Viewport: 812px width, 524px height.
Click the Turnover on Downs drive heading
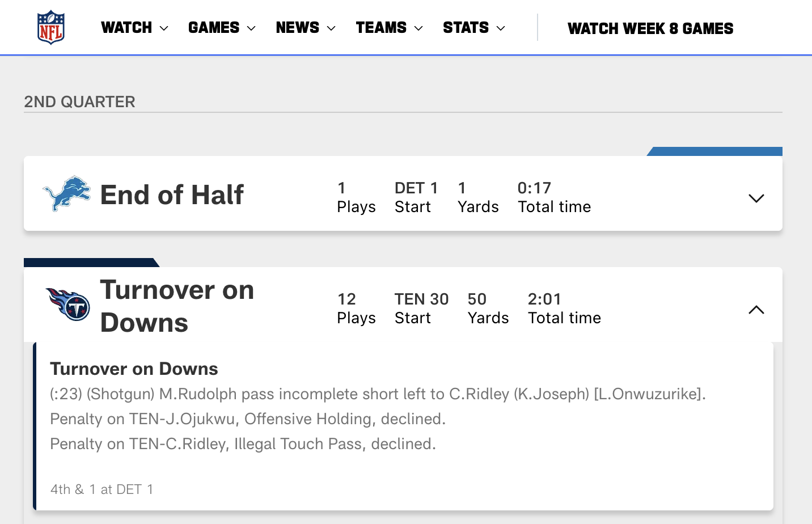pos(177,306)
